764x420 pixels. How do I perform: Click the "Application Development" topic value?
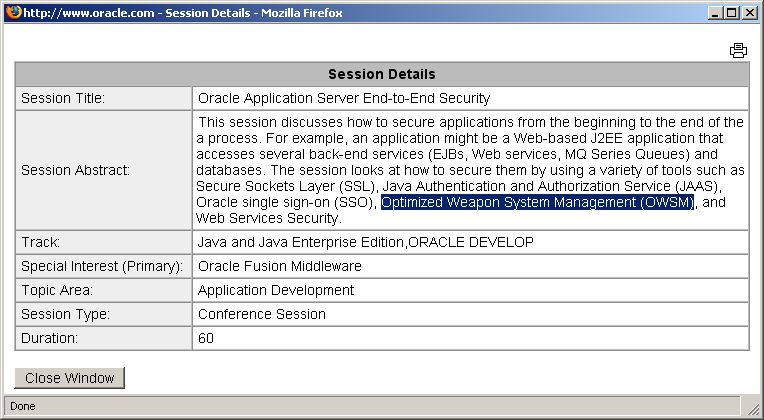(x=276, y=290)
